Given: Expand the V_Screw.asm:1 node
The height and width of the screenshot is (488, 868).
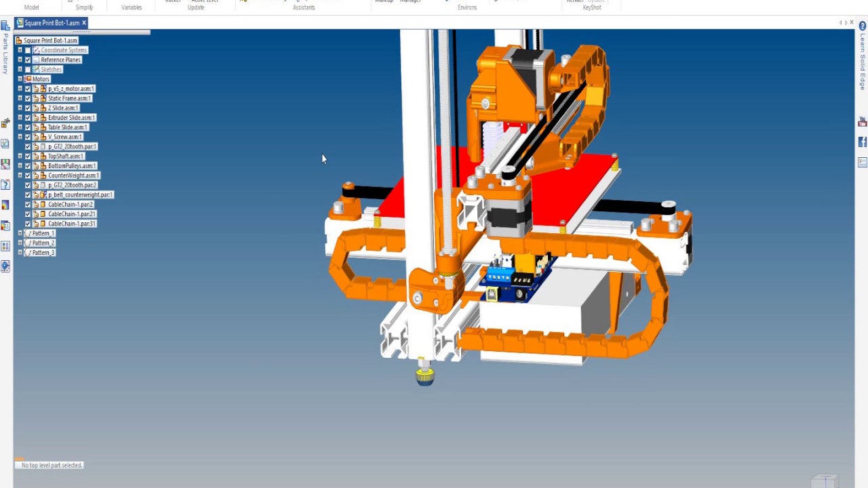Looking at the screenshot, I should 20,137.
